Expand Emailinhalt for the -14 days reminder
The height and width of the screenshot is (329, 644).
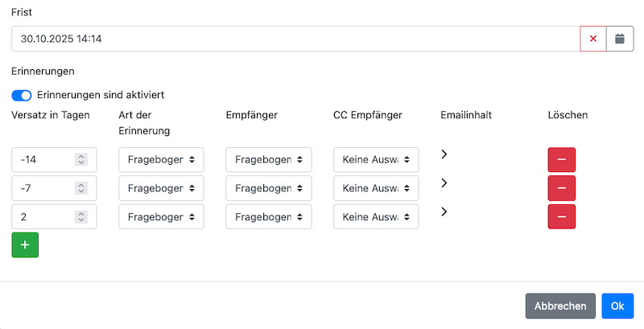pos(444,154)
